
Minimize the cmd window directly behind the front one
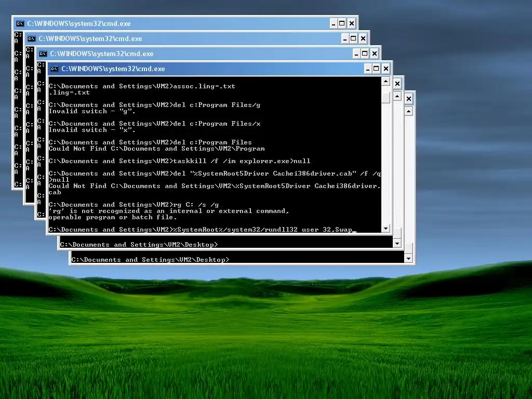coord(356,54)
